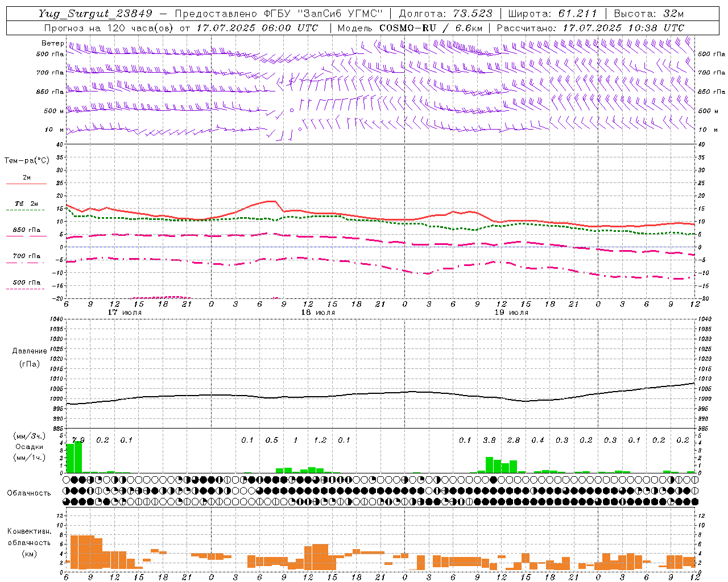
Task: Click the 19 июля date label
Action: click(511, 313)
